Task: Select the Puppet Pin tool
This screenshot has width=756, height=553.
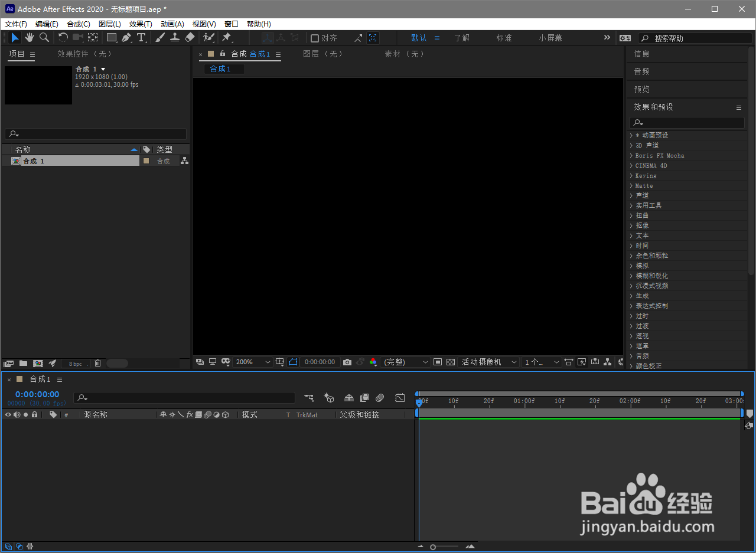Action: point(227,38)
